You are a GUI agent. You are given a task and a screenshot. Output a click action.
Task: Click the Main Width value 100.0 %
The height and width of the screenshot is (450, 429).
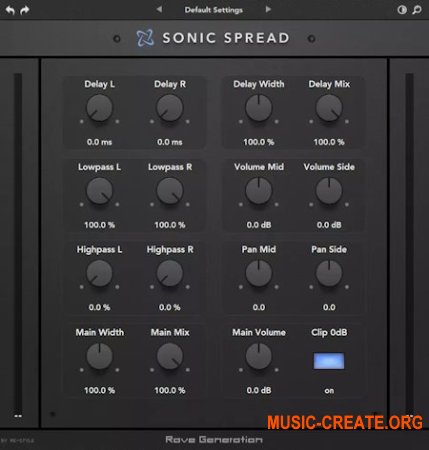[x=99, y=390]
